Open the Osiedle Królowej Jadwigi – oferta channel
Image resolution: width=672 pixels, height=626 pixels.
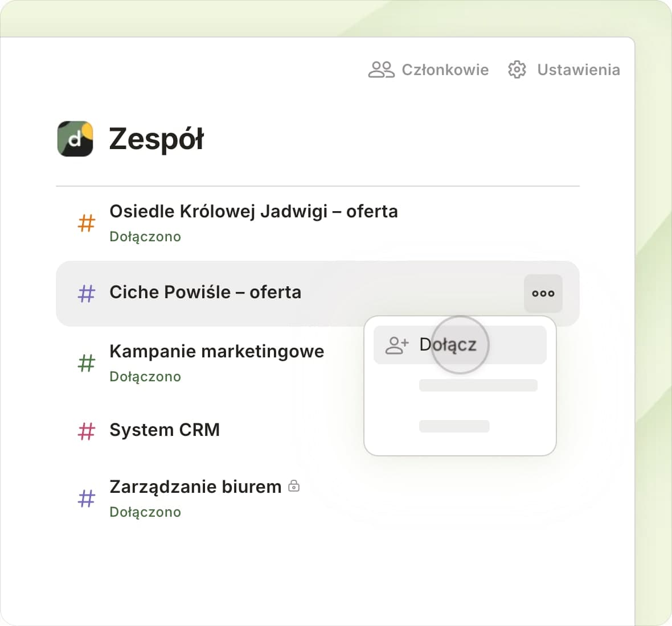click(x=253, y=212)
